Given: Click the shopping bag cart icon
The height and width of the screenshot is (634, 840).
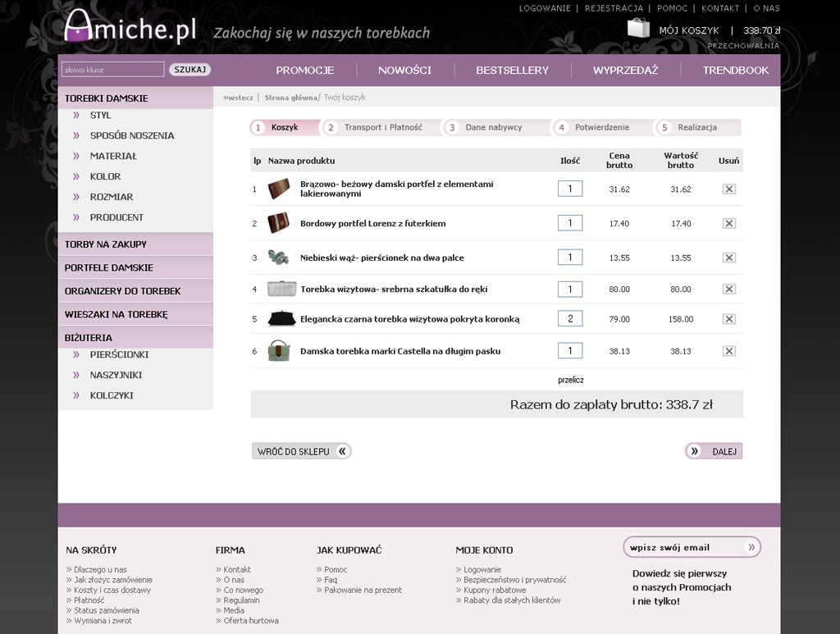Looking at the screenshot, I should tap(638, 29).
